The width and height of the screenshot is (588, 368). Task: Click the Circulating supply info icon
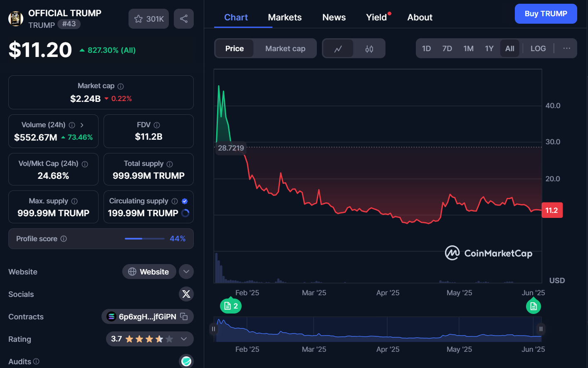(x=175, y=201)
